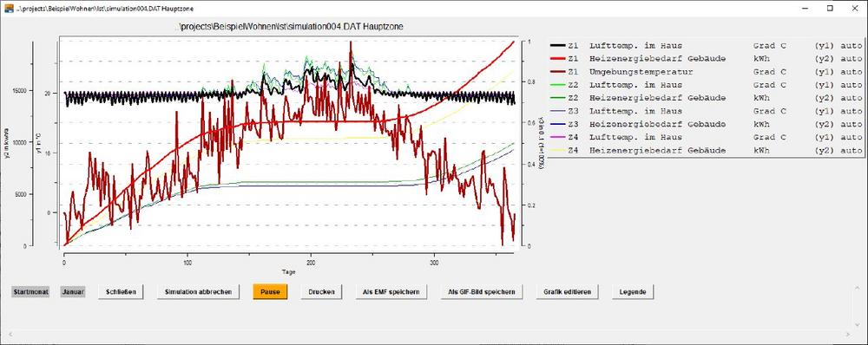Click the orange Pause button
This screenshot has height=345, width=868.
270,291
